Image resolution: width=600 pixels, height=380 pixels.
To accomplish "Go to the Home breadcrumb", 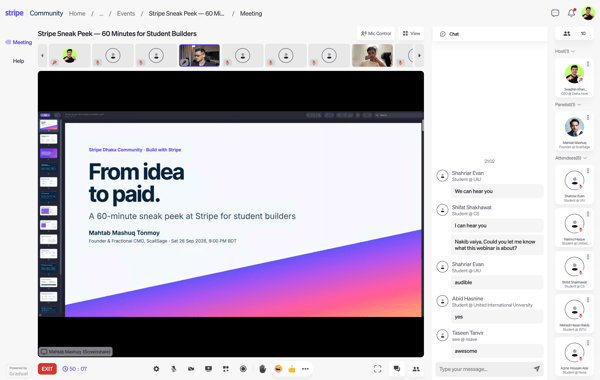I will pos(77,13).
